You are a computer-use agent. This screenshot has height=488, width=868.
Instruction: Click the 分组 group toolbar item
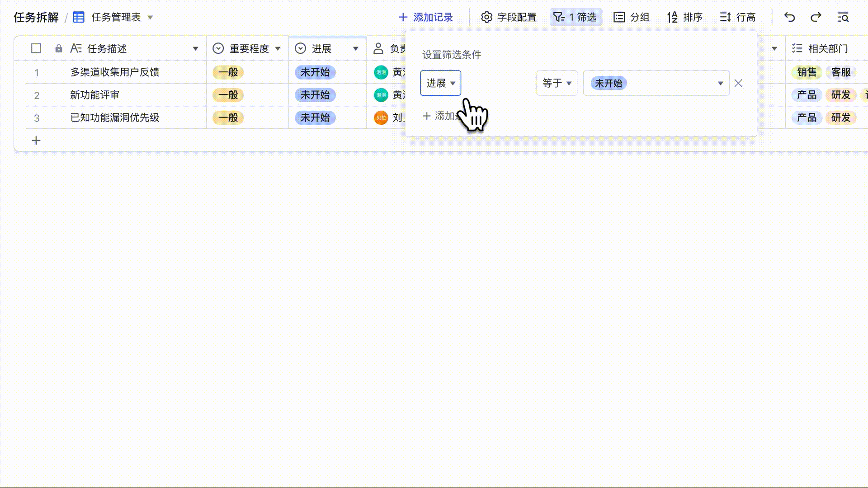click(632, 17)
